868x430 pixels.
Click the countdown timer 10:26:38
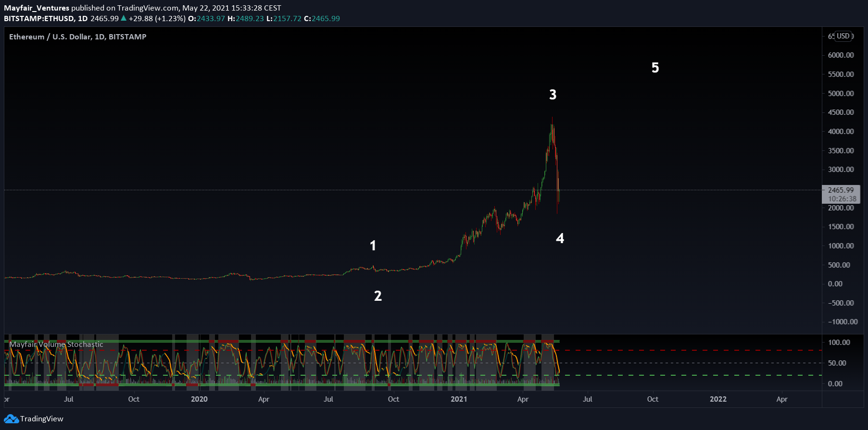click(x=842, y=199)
